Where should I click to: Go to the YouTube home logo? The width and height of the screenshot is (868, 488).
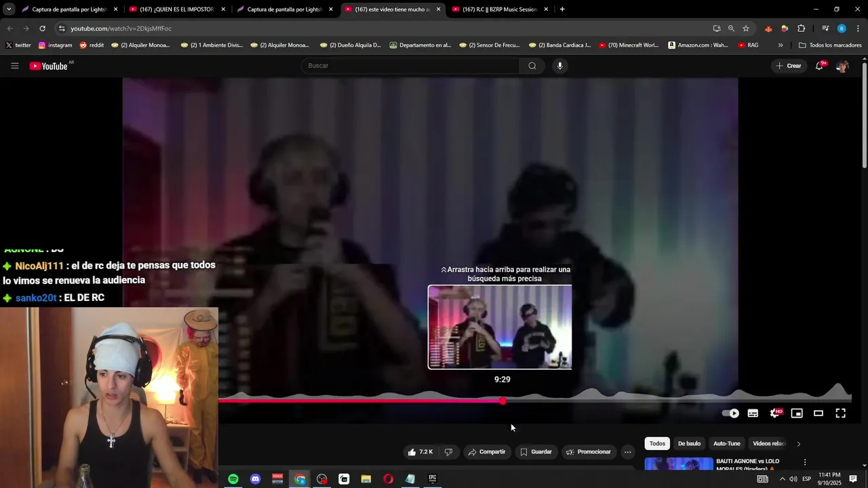48,66
